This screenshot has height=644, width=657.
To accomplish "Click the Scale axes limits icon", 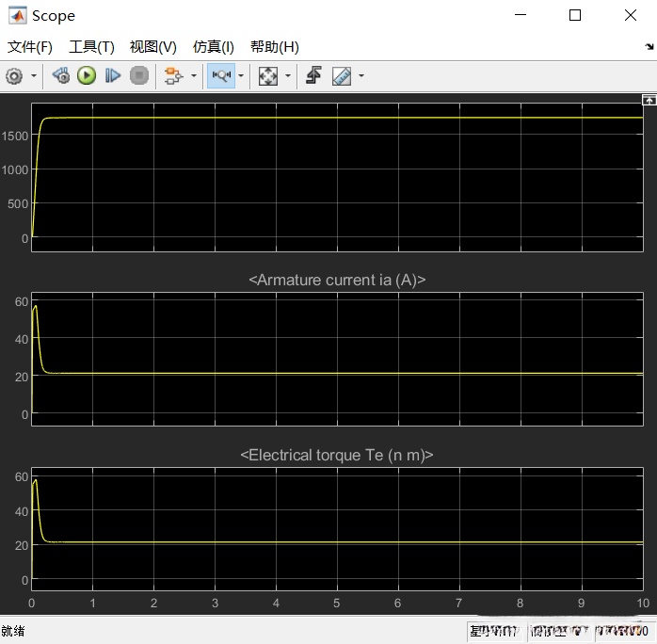I will coord(268,76).
